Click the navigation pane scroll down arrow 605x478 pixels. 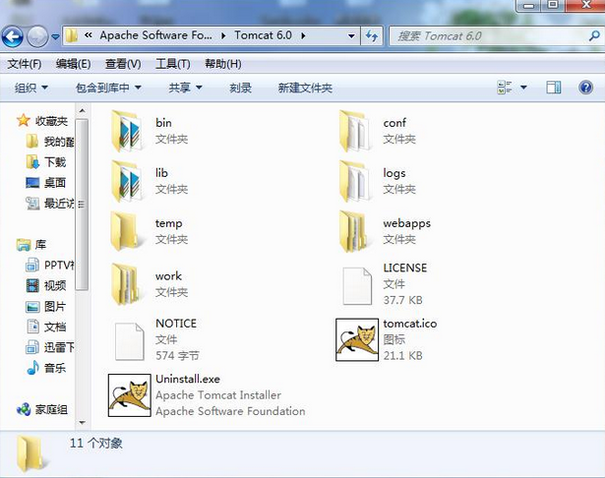(x=82, y=422)
